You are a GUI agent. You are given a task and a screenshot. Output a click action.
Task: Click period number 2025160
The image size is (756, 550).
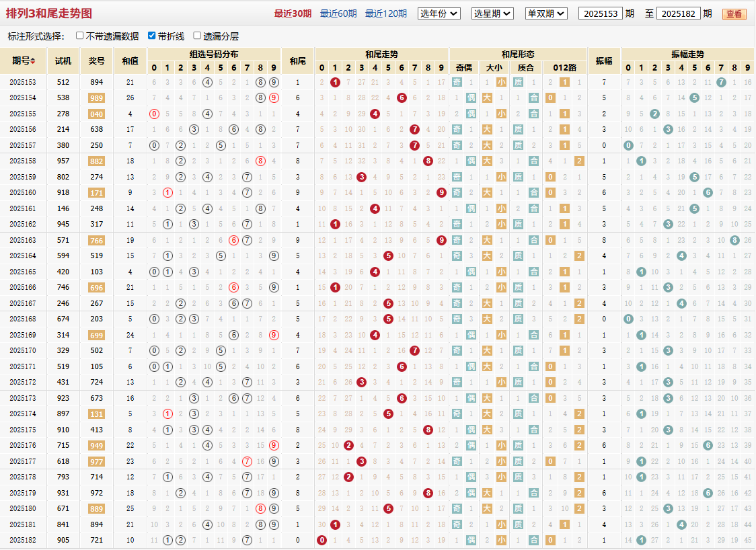coord(23,192)
